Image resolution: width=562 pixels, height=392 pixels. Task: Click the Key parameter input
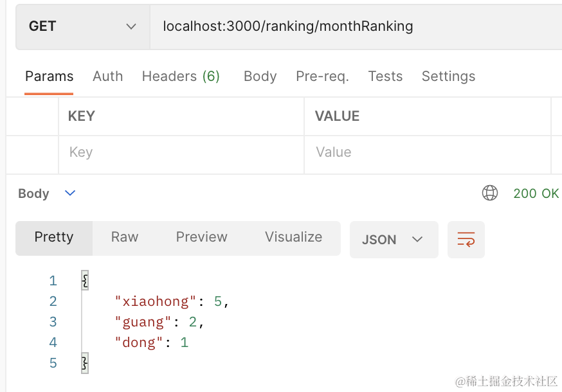[180, 152]
